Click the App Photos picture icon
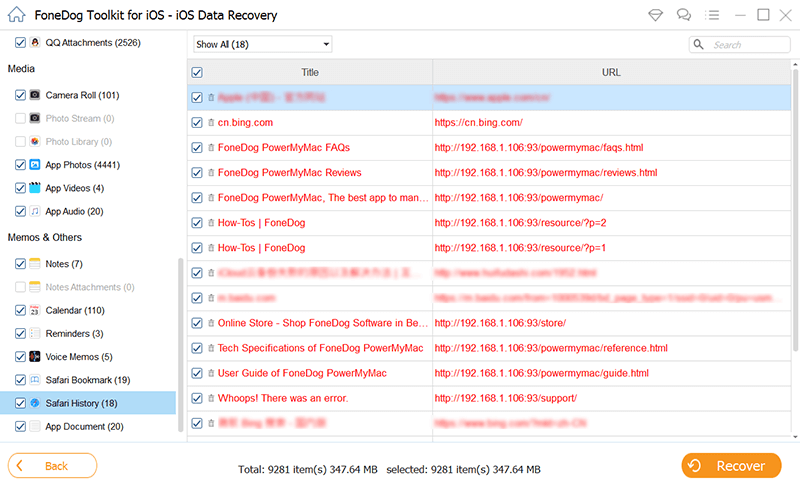Screen dimensions: 800x489 [35, 164]
